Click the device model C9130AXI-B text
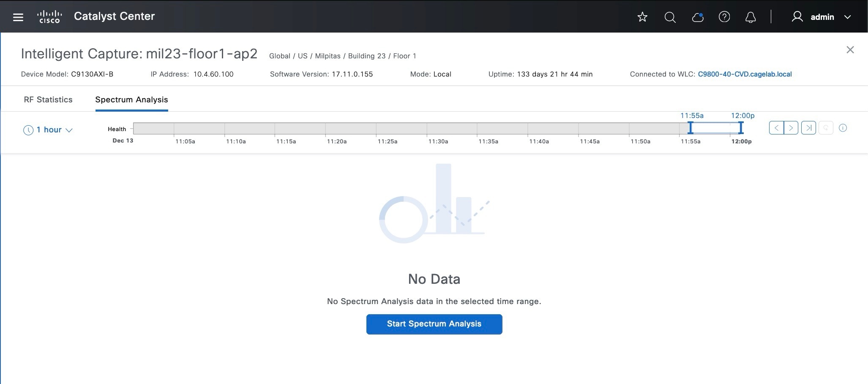 click(x=92, y=74)
